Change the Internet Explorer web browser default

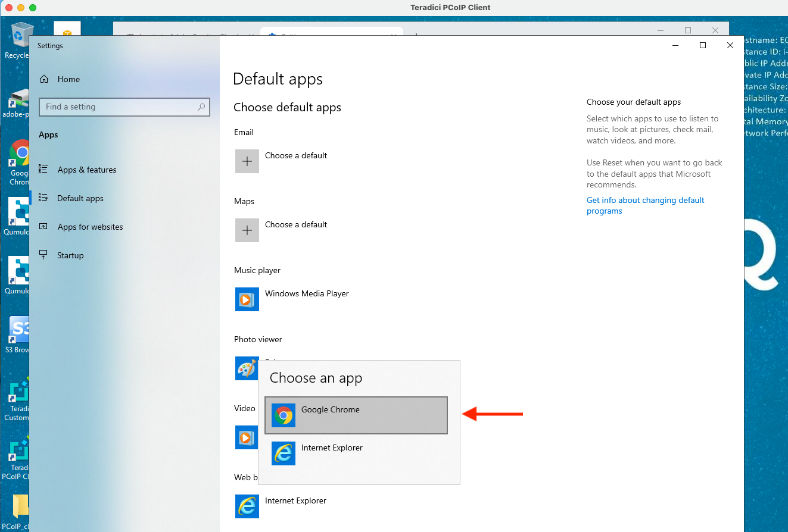295,501
